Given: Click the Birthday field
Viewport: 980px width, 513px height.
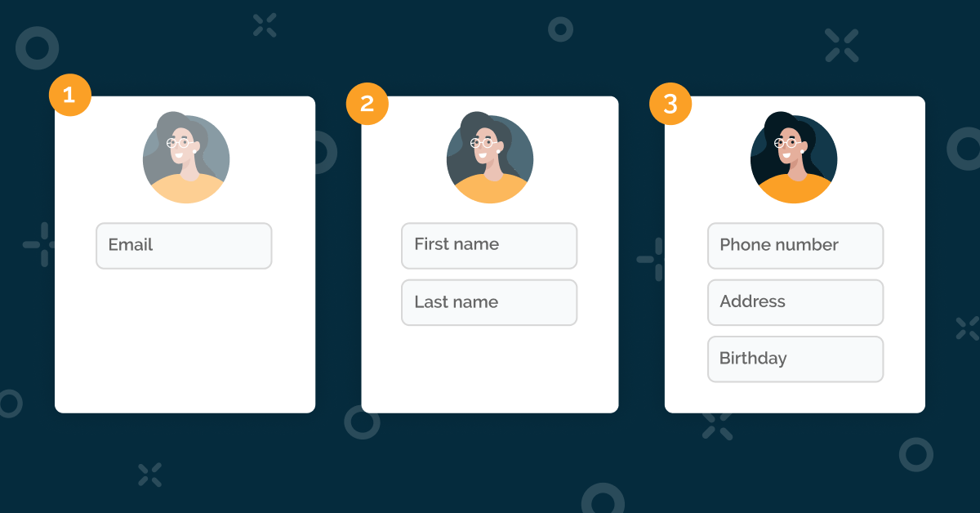Looking at the screenshot, I should tap(795, 359).
